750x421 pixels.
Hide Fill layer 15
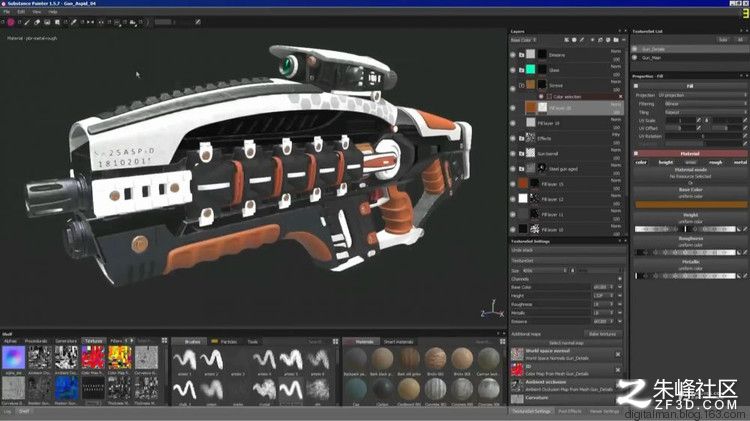513,184
